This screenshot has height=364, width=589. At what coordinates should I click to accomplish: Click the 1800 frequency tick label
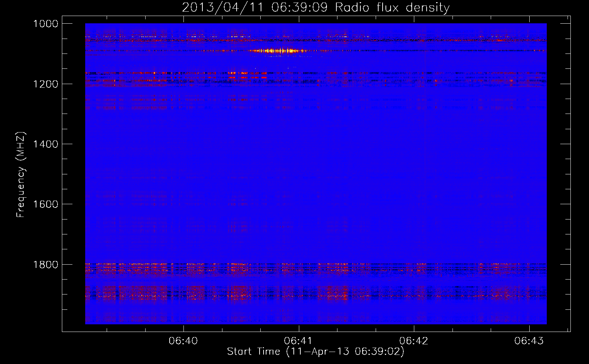46,265
